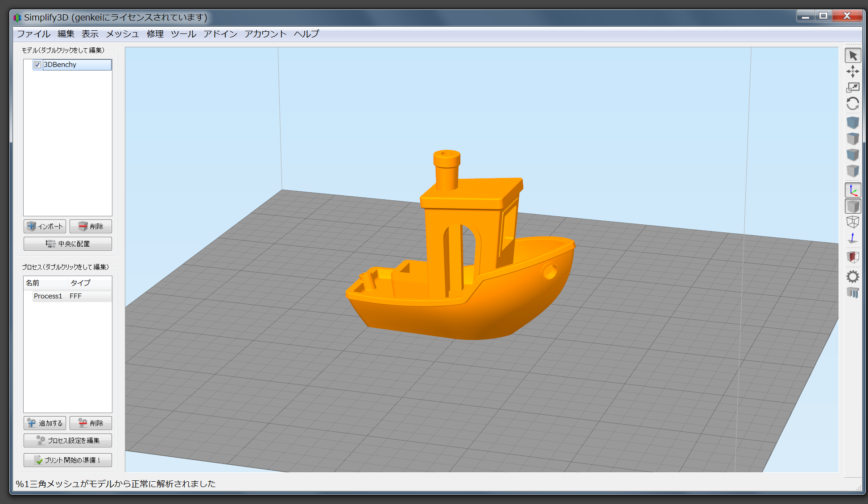This screenshot has width=868, height=504.
Task: Switch to default isometric view cube
Action: 853,123
